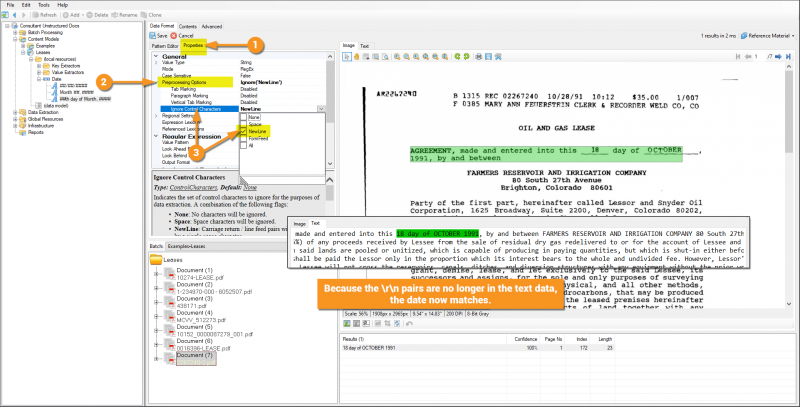Select the Value Extractors tree folder
Screen dimensions: 800x407
(66, 72)
